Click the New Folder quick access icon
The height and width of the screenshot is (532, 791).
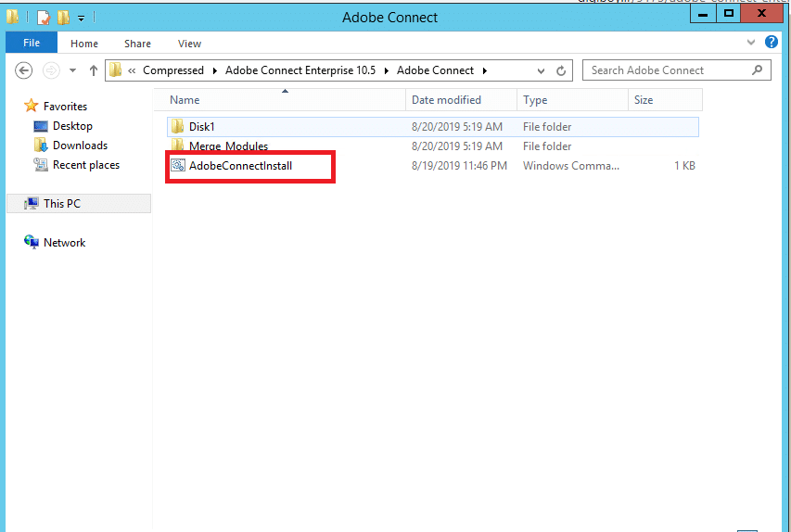[x=63, y=18]
